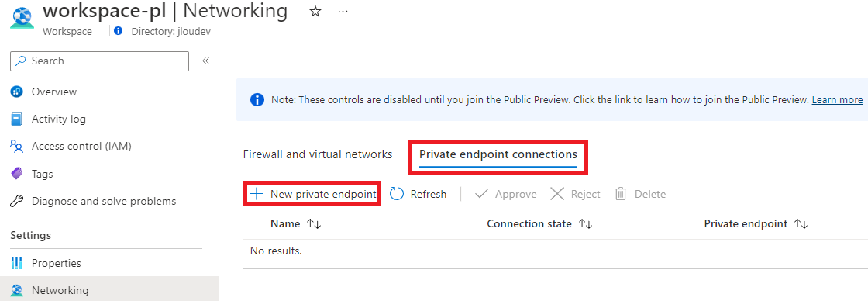Switch to Firewall and virtual networks tab
This screenshot has width=868, height=301.
(x=318, y=154)
